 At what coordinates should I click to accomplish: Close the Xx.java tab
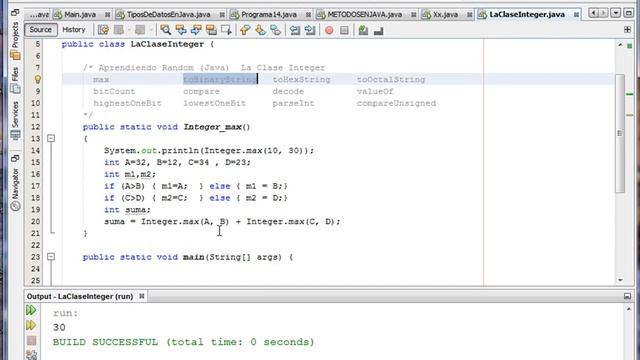tap(470, 15)
